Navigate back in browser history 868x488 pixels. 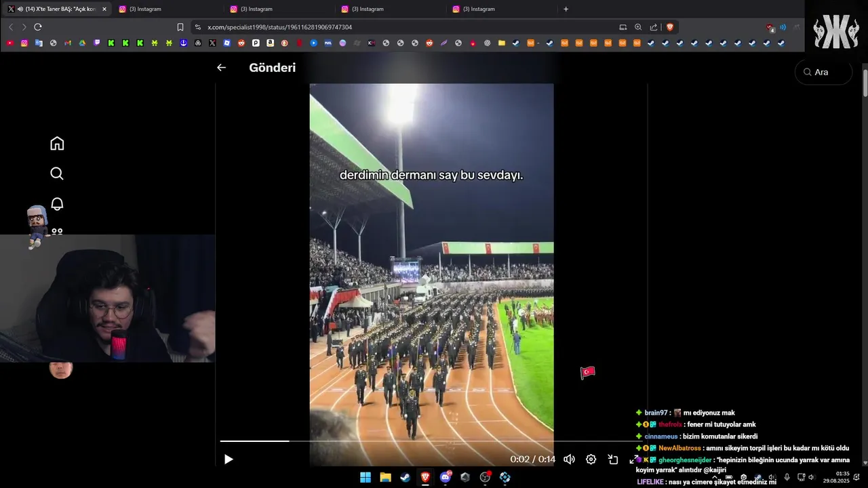pyautogui.click(x=11, y=27)
